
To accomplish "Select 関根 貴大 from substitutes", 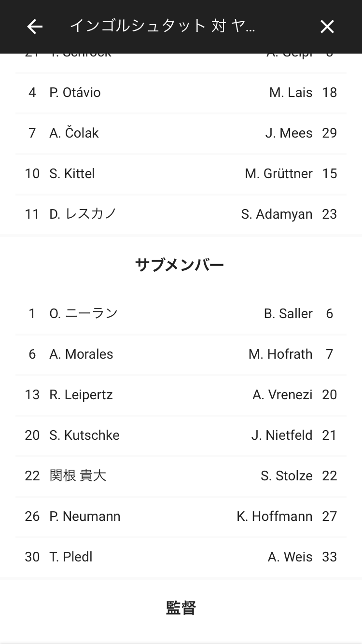I will pyautogui.click(x=78, y=476).
